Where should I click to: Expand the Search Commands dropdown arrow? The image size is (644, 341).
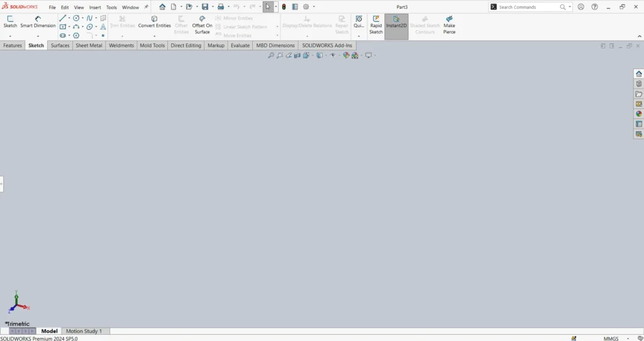pos(570,7)
